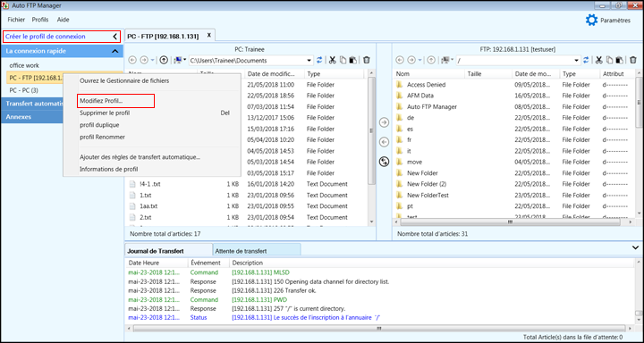Collapse the transfer log panel chevron
The height and width of the screenshot is (343, 644).
[635, 247]
